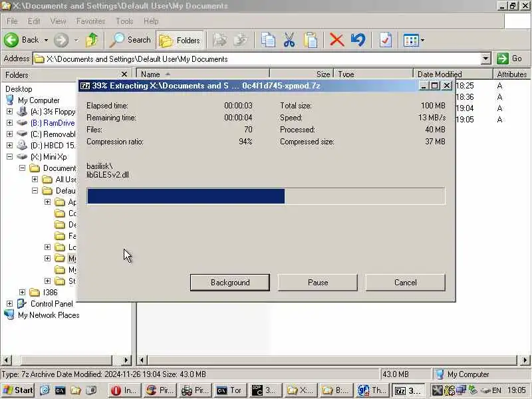Switch to the Tor command window taskbar button
532x399 pixels.
click(x=229, y=390)
